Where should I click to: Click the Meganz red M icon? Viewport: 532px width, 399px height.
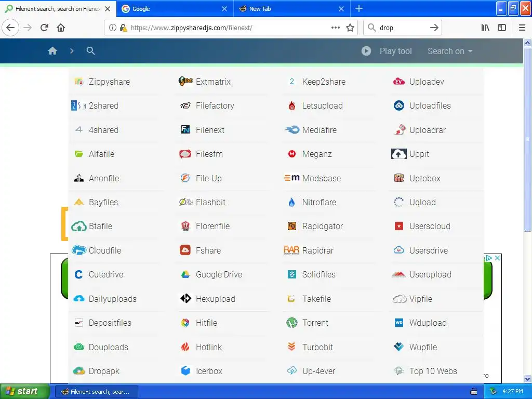pyautogui.click(x=292, y=154)
